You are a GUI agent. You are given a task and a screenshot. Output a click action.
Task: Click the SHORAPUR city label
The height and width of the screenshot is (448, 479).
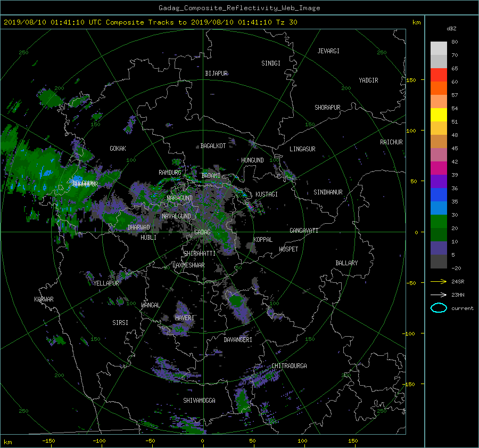point(327,108)
